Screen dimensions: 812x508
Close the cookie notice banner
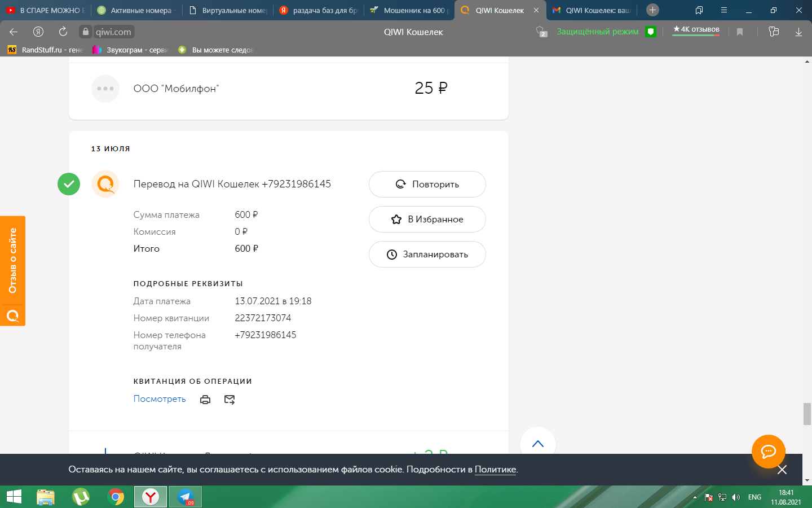(x=782, y=470)
